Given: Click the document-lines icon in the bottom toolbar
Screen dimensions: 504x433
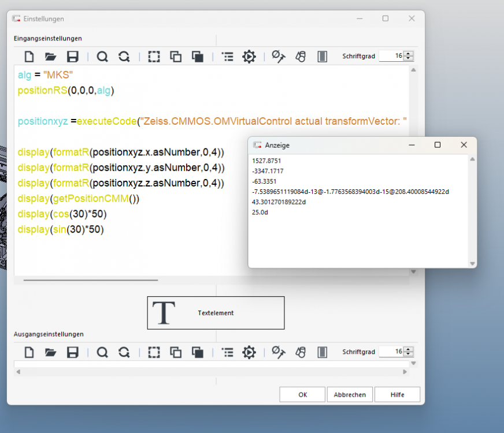Looking at the screenshot, I should coord(323,352).
